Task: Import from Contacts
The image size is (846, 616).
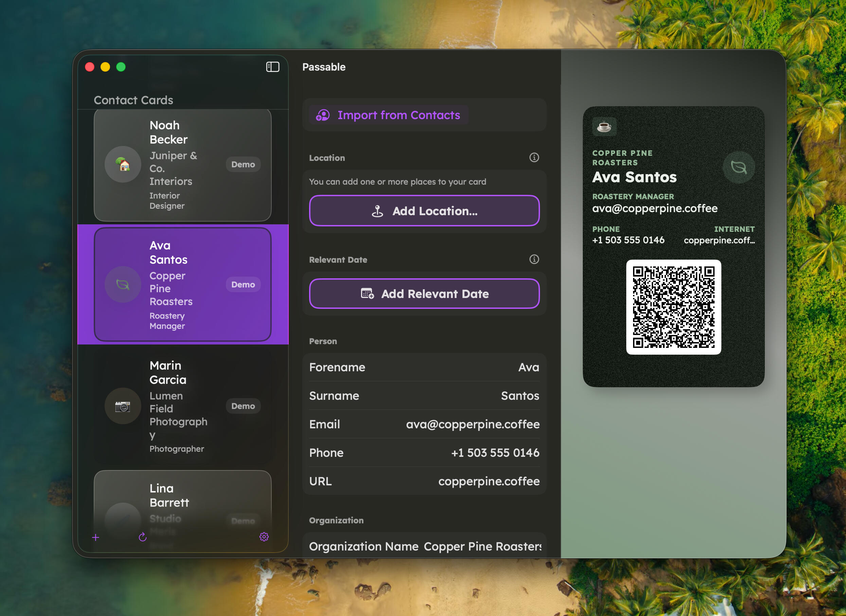Action: 388,115
